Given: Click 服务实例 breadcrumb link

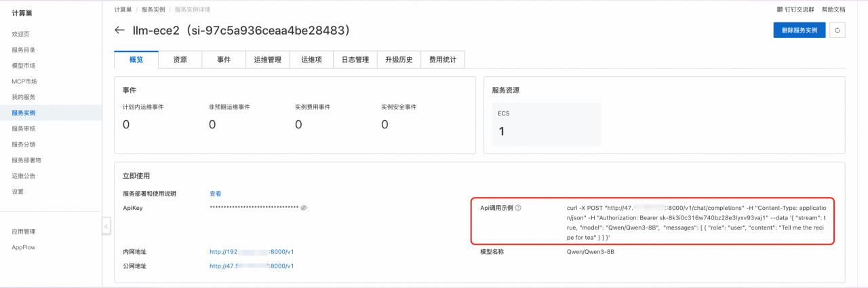Looking at the screenshot, I should [153, 10].
